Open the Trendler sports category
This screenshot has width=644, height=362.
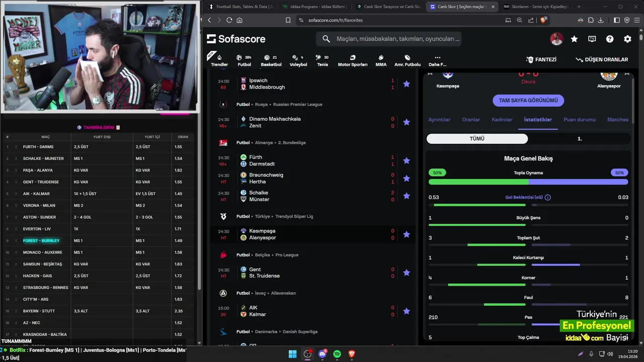219,60
